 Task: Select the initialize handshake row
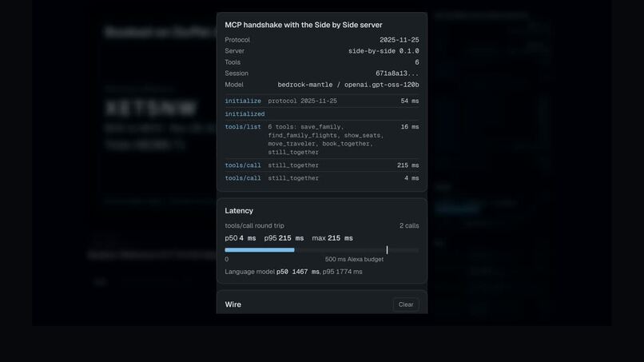click(321, 101)
